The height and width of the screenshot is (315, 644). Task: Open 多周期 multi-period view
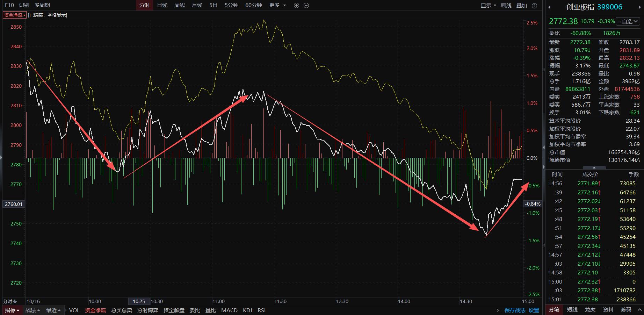tap(42, 5)
